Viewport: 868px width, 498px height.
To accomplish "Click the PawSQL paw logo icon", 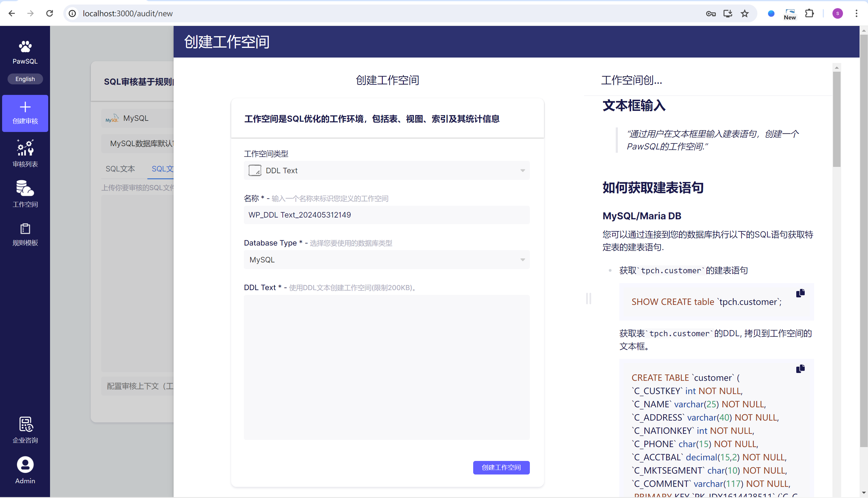I will [25, 46].
